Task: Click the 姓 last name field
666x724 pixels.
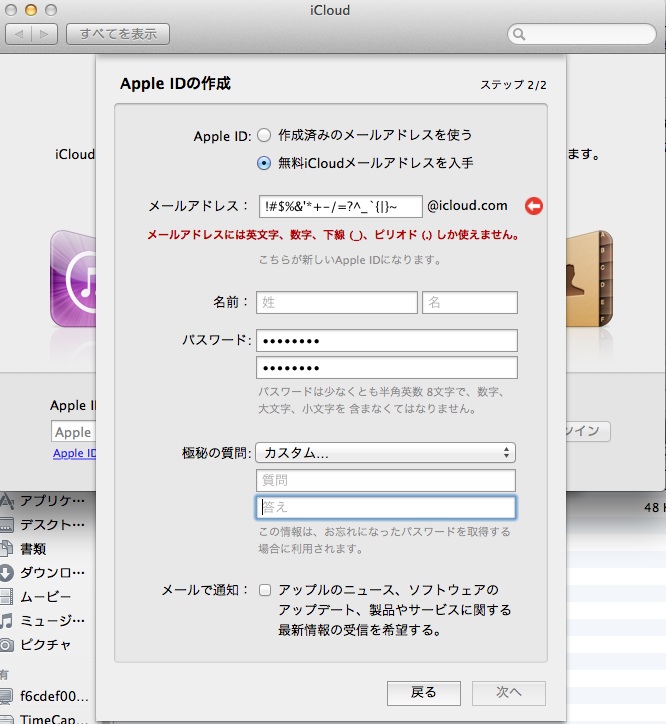Action: pyautogui.click(x=337, y=302)
